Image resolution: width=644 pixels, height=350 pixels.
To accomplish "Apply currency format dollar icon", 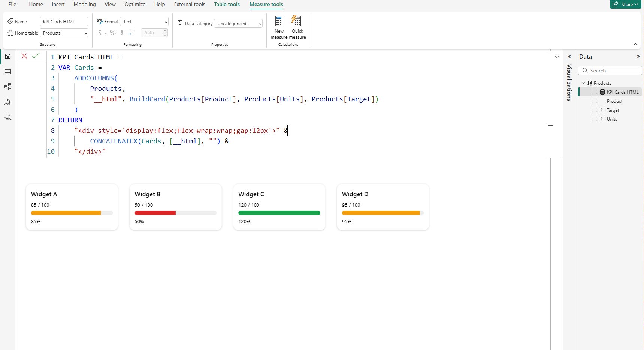I will pos(100,33).
